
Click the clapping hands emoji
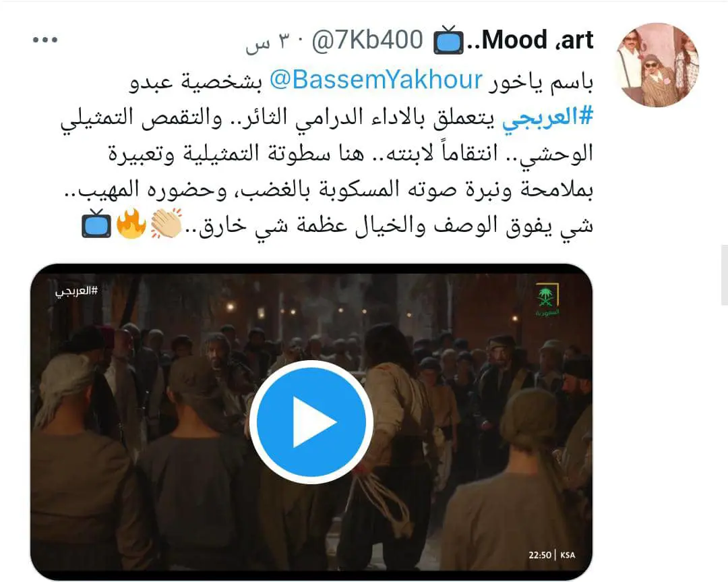tap(166, 224)
